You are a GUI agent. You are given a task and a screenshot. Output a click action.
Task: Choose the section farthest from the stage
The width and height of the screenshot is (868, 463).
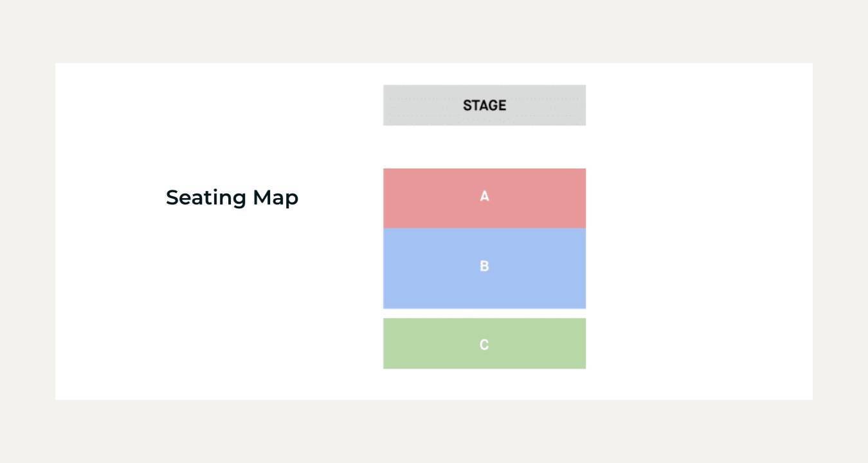coord(484,343)
